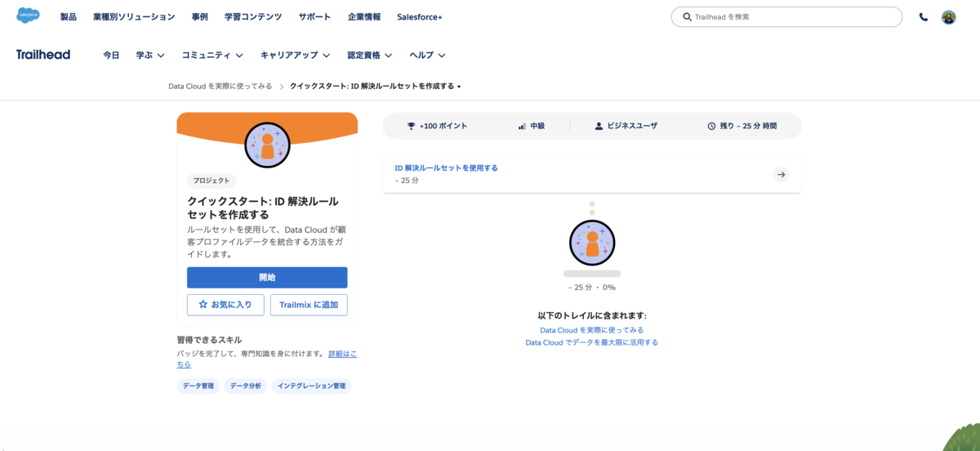980x451 pixels.
Task: Expand the ヘルプ menu
Action: coord(428,56)
